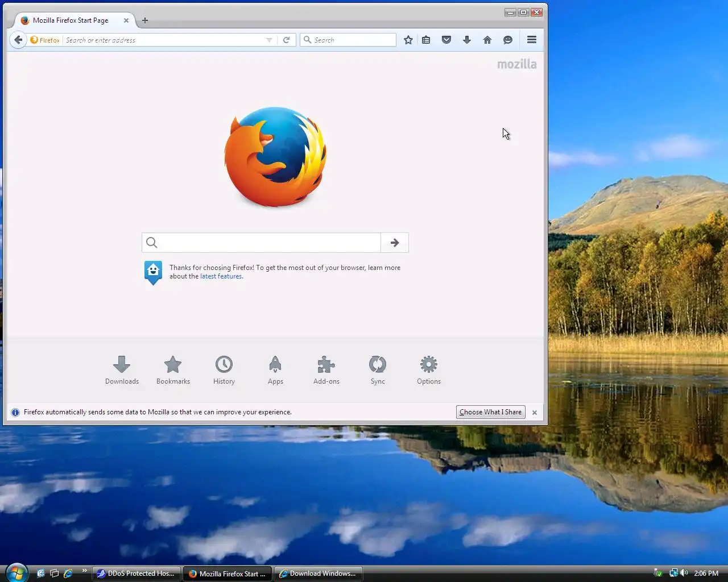Click Mozilla Firefox Start taskbar button

[x=227, y=573]
